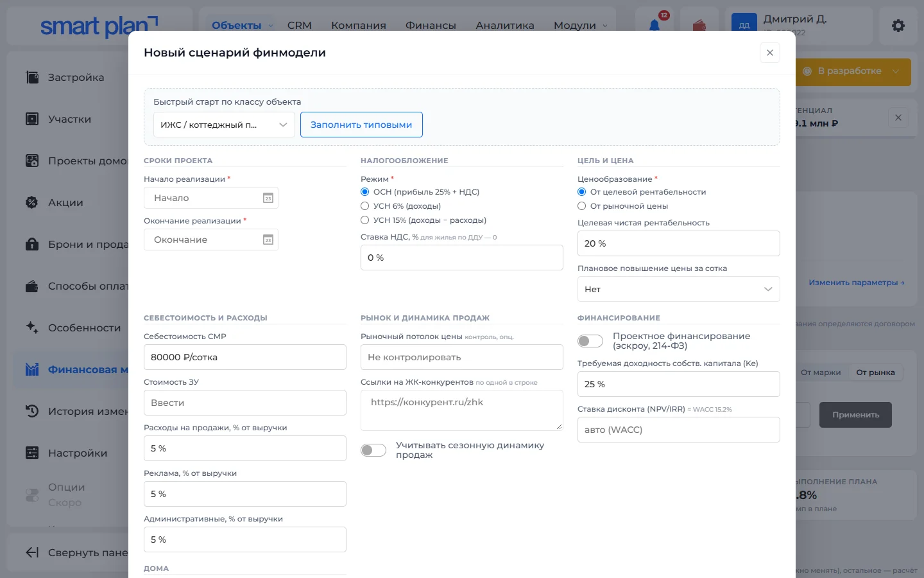Click the История изменений clock icon
This screenshot has height=578, width=924.
(32, 411)
